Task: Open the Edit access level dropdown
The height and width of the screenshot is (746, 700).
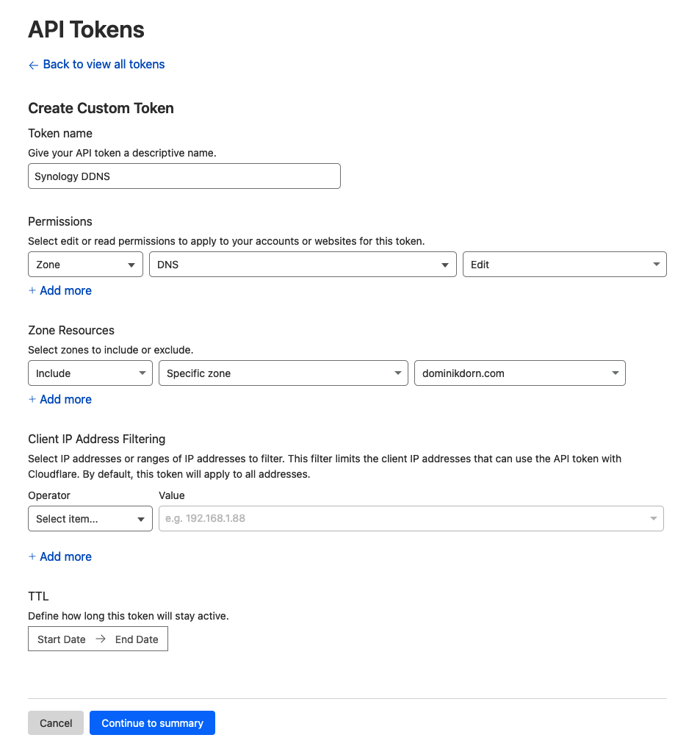Action: pyautogui.click(x=564, y=265)
